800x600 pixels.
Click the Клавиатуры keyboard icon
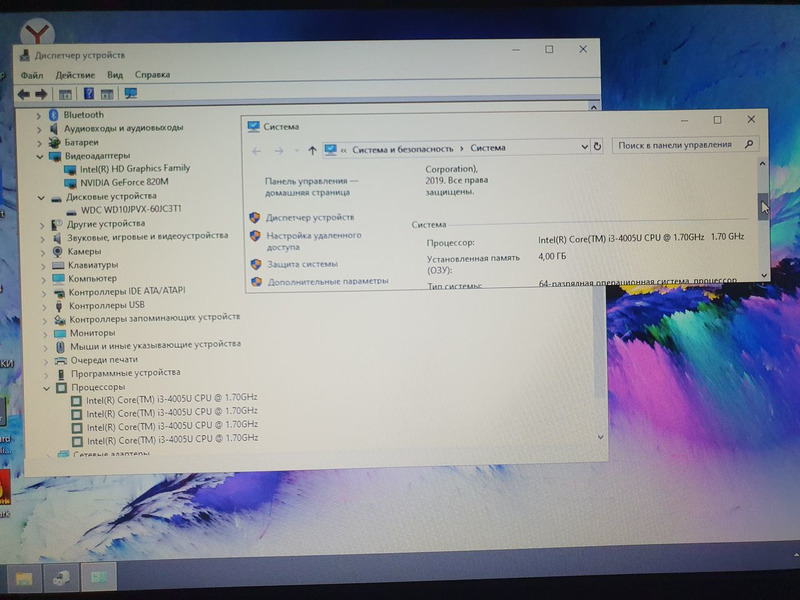(58, 265)
